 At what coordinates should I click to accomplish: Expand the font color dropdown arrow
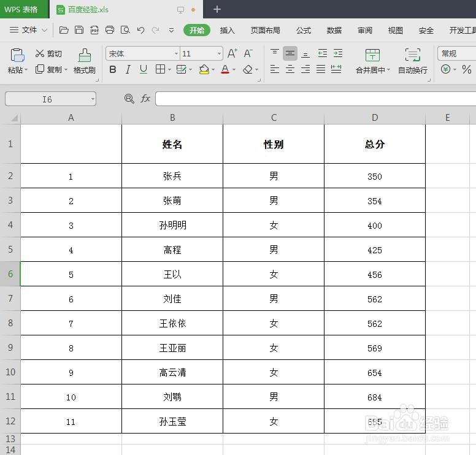point(234,70)
